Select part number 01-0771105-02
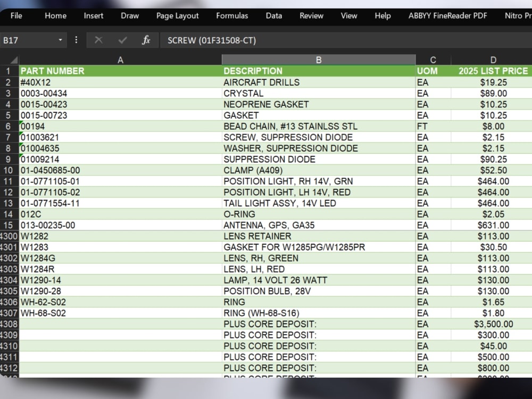Screen dimensions: 532x399 120,193
